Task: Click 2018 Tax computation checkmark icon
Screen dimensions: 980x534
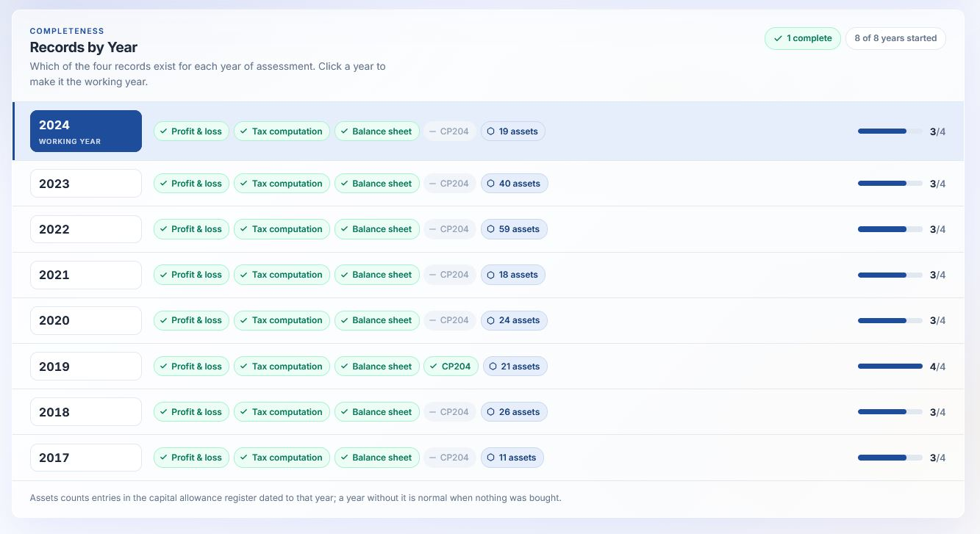Action: [x=243, y=412]
